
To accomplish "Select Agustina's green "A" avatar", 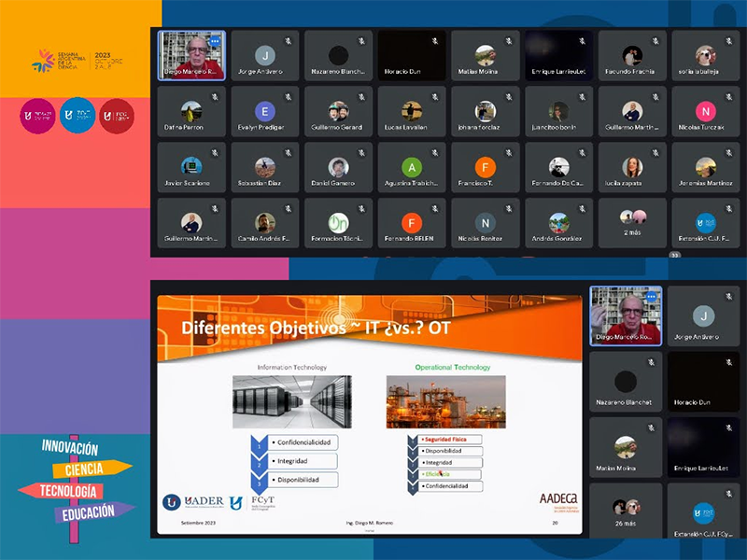I will pyautogui.click(x=412, y=167).
